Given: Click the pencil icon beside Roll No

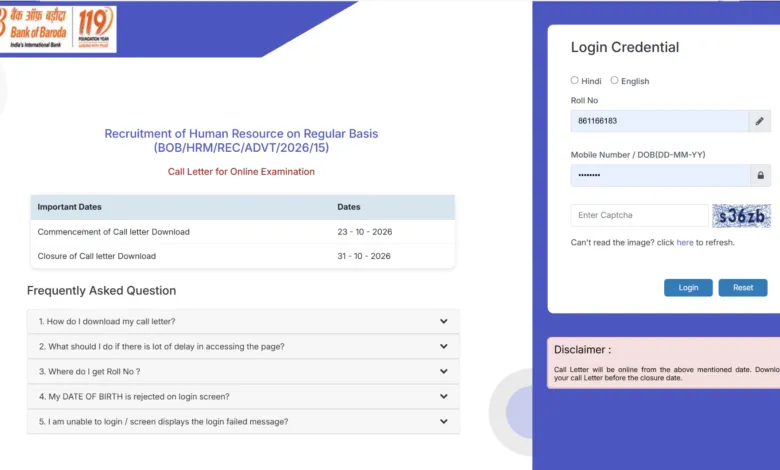Looking at the screenshot, I should 759,121.
